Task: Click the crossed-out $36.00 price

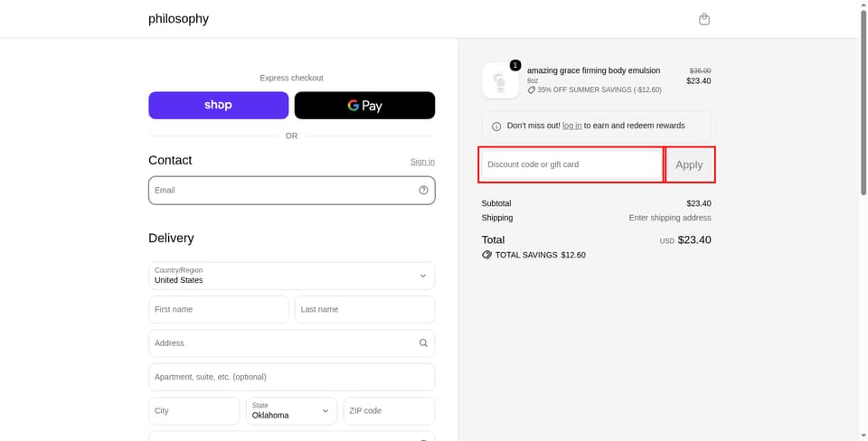Action: pos(700,70)
